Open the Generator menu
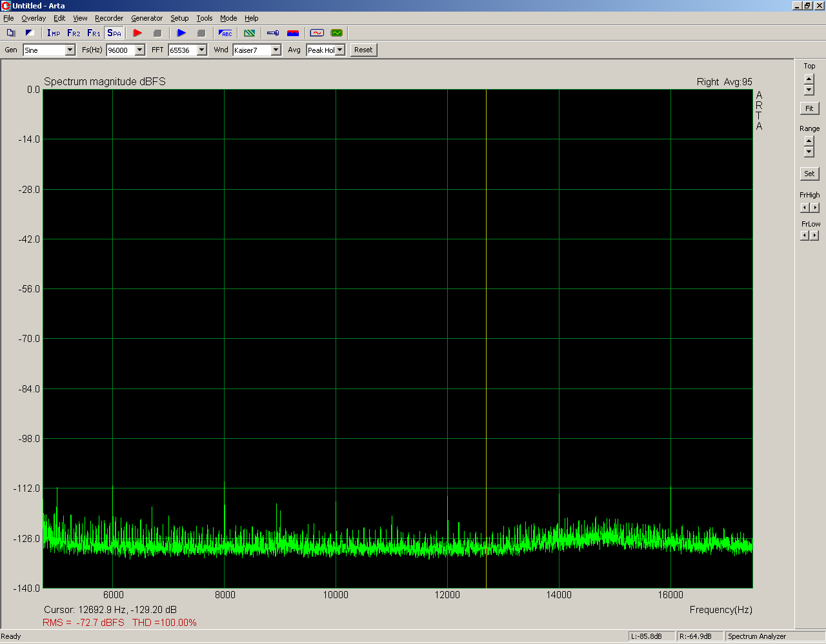 tap(147, 18)
